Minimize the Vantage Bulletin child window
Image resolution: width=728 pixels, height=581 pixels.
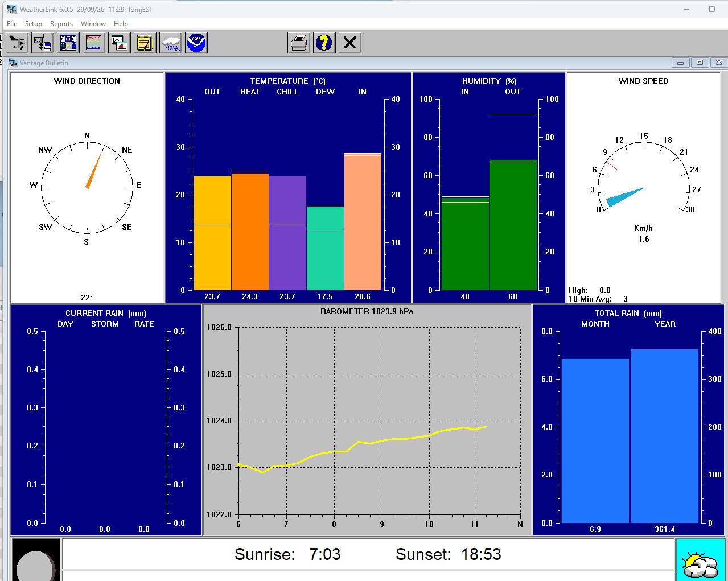(680, 63)
